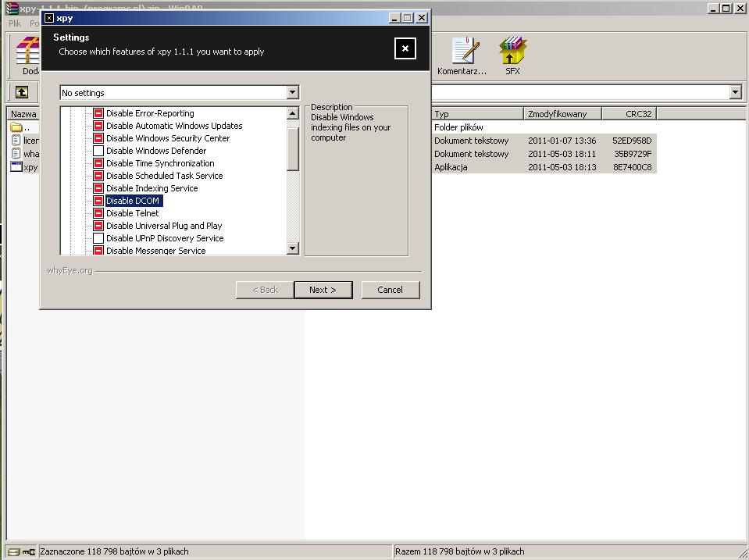Viewport: 749px width, 560px height.
Task: Click the 2011-05-03 18:13 date cell
Action: 562,167
